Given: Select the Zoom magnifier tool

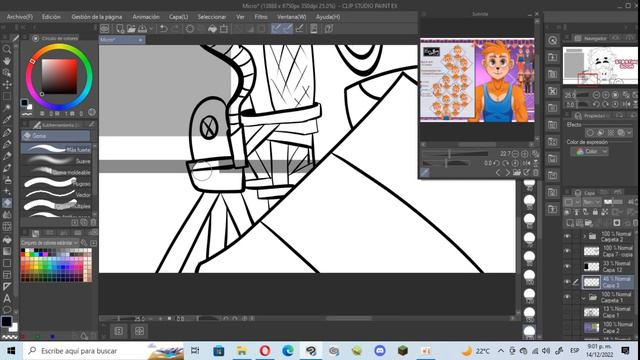Looking at the screenshot, I should tap(7, 49).
